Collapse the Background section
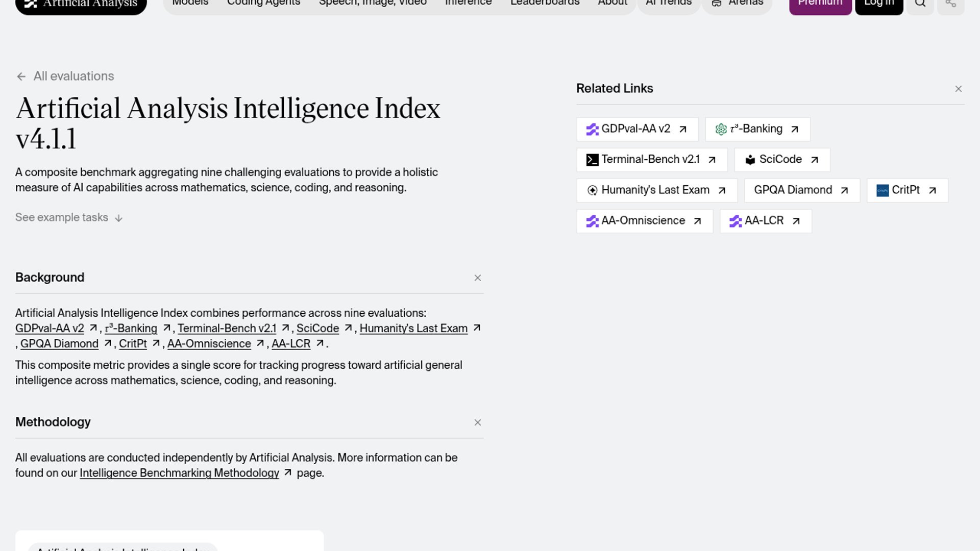 (477, 278)
